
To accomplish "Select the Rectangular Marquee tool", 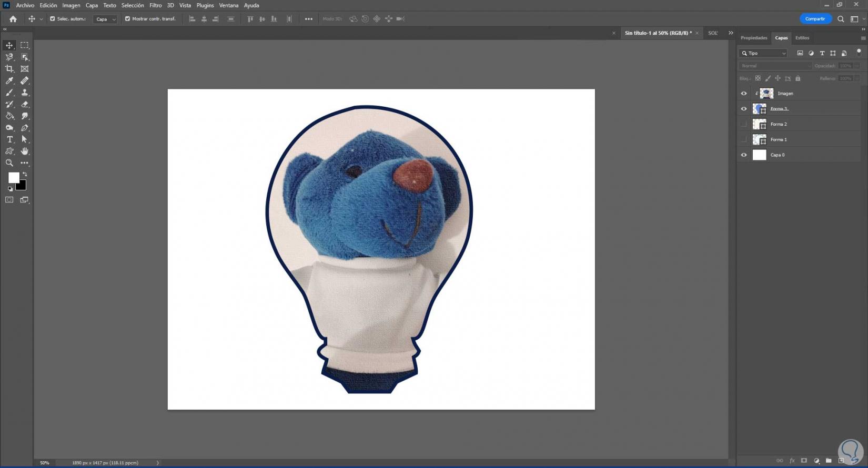I will 25,45.
